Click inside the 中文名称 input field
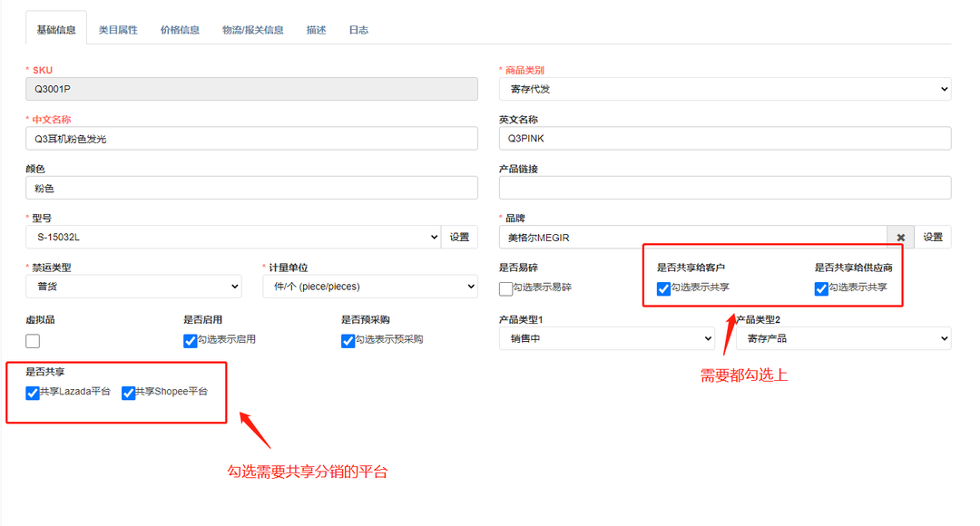Screen dimensions: 980x526 251,138
